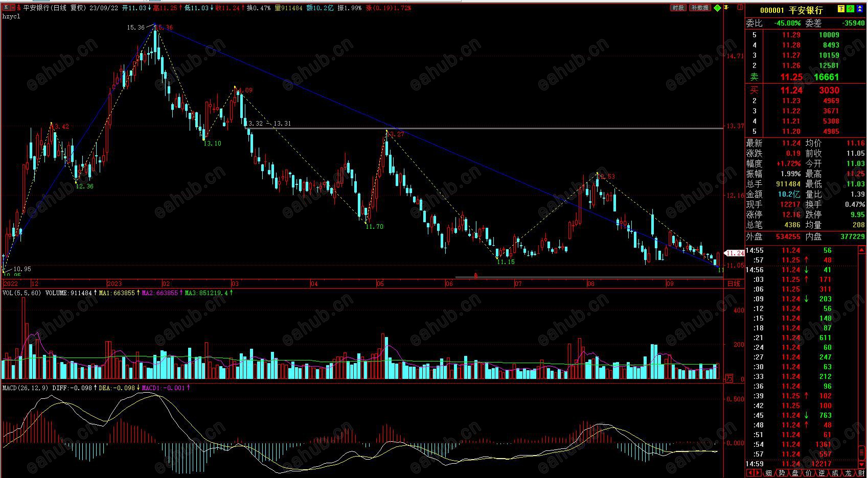Screen dimensions: 868x478
Task: Click the red S marker beside the stock name
Action: (x=19, y=8)
